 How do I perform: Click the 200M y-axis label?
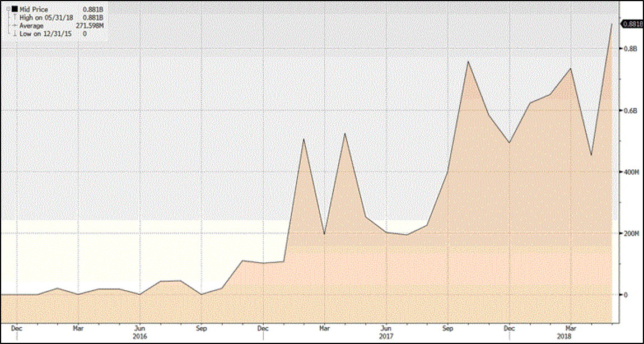tap(631, 234)
